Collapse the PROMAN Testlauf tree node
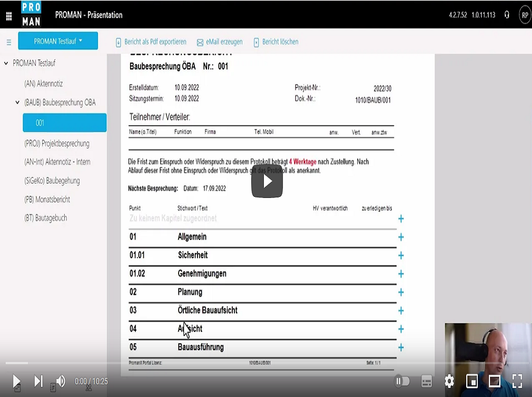The width and height of the screenshot is (532, 397). [6, 63]
